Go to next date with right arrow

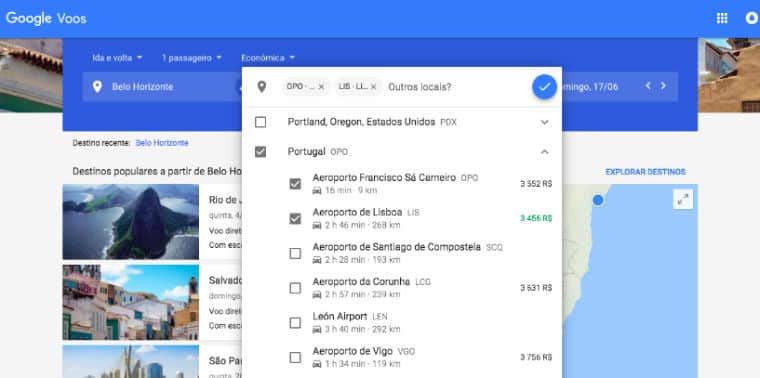663,86
